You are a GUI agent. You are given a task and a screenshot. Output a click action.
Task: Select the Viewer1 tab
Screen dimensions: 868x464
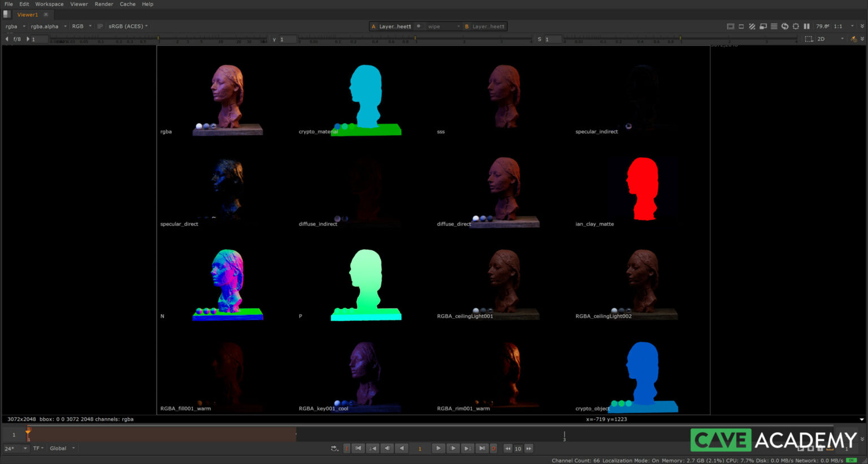[27, 15]
